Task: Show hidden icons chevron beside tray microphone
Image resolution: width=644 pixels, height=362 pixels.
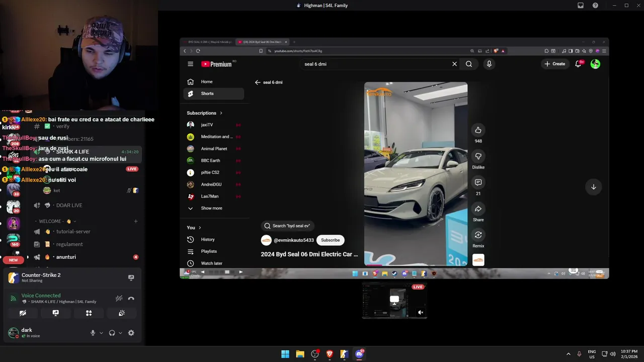Action: (x=569, y=354)
